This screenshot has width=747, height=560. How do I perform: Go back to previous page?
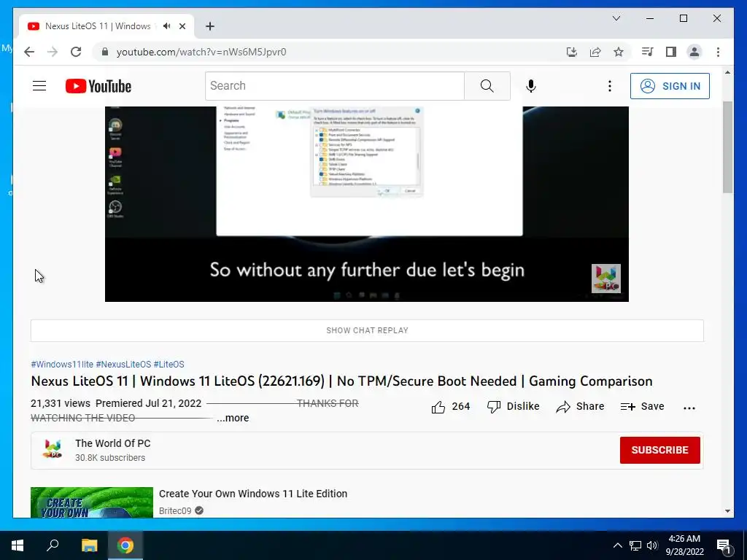click(29, 52)
